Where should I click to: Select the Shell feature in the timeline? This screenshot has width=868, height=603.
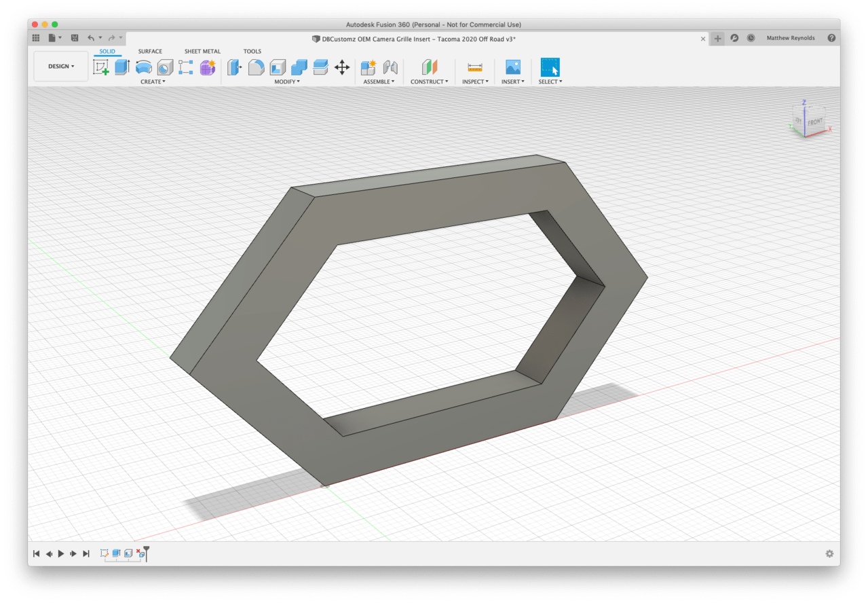coord(128,553)
